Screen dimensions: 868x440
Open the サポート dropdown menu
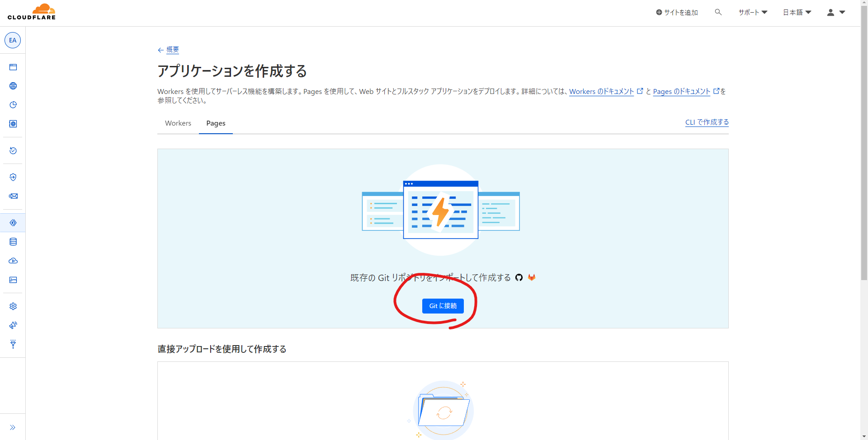[753, 12]
